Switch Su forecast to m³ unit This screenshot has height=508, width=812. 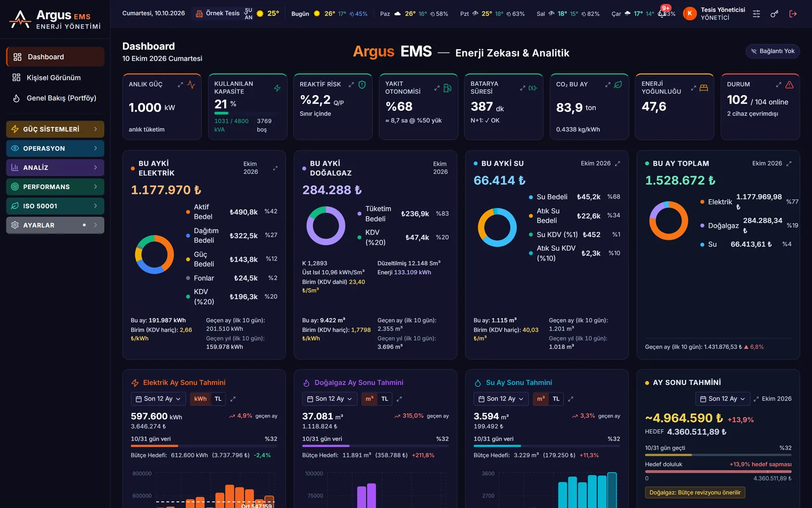541,399
